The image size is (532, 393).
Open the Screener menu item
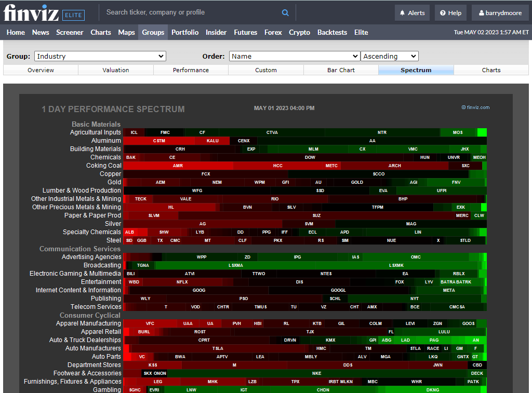[x=70, y=32]
